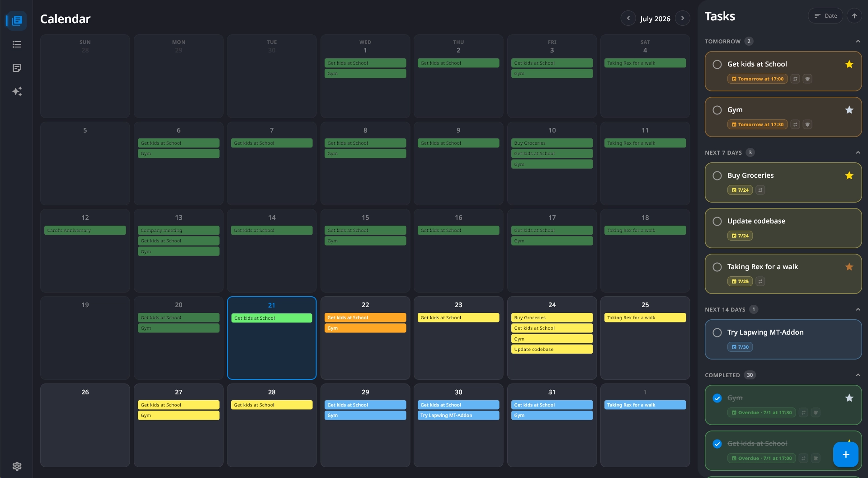The width and height of the screenshot is (868, 478).
Task: Mark Try Lapwing MT-Addon complete
Action: [717, 332]
